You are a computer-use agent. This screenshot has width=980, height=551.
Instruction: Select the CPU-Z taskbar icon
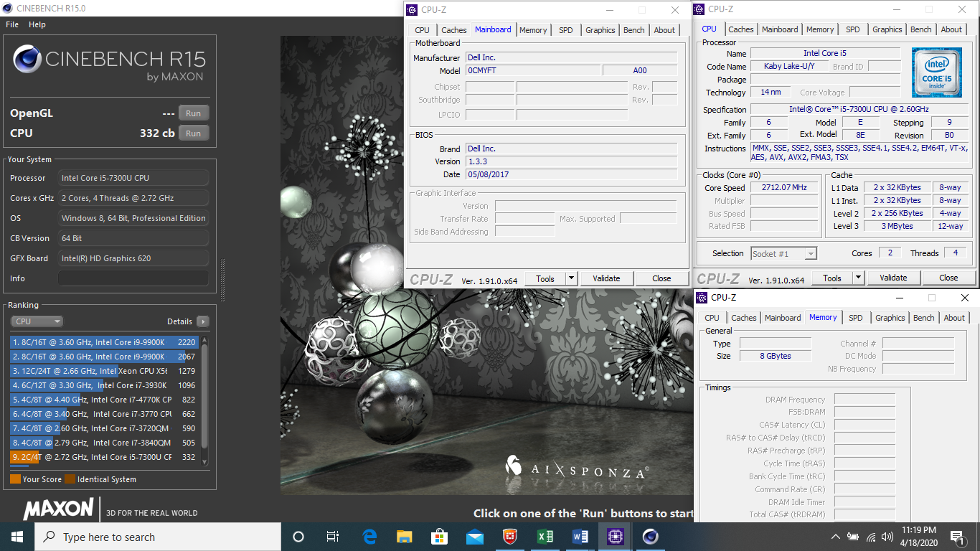click(615, 537)
